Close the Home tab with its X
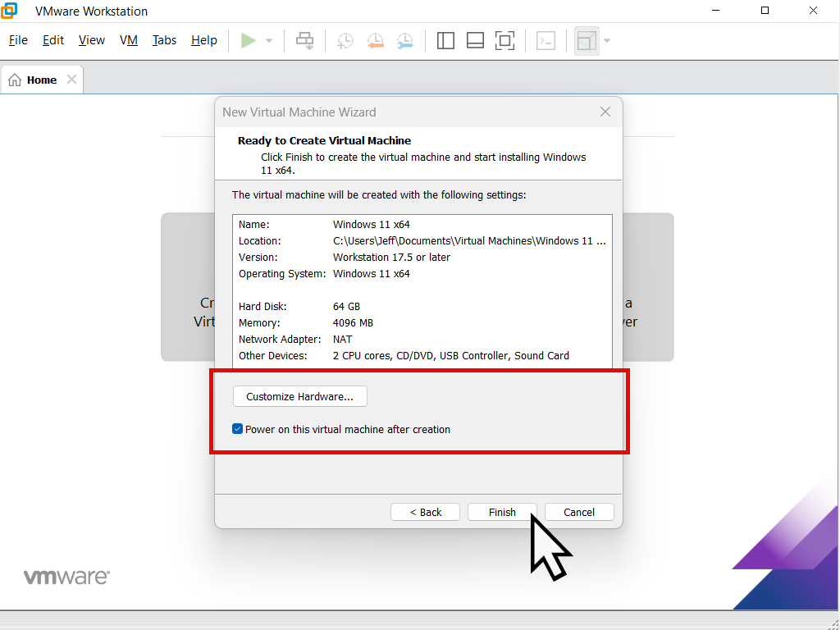 [x=71, y=79]
